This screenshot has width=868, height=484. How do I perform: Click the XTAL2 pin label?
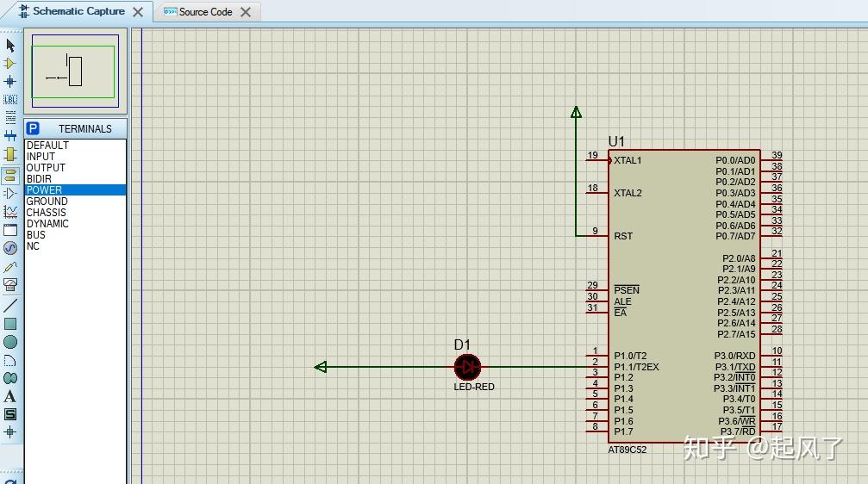click(x=628, y=193)
